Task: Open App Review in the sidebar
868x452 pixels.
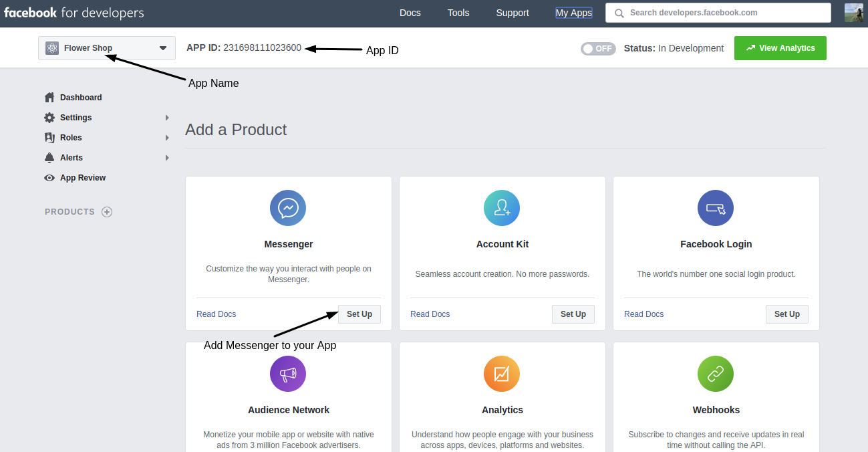Action: [x=83, y=178]
